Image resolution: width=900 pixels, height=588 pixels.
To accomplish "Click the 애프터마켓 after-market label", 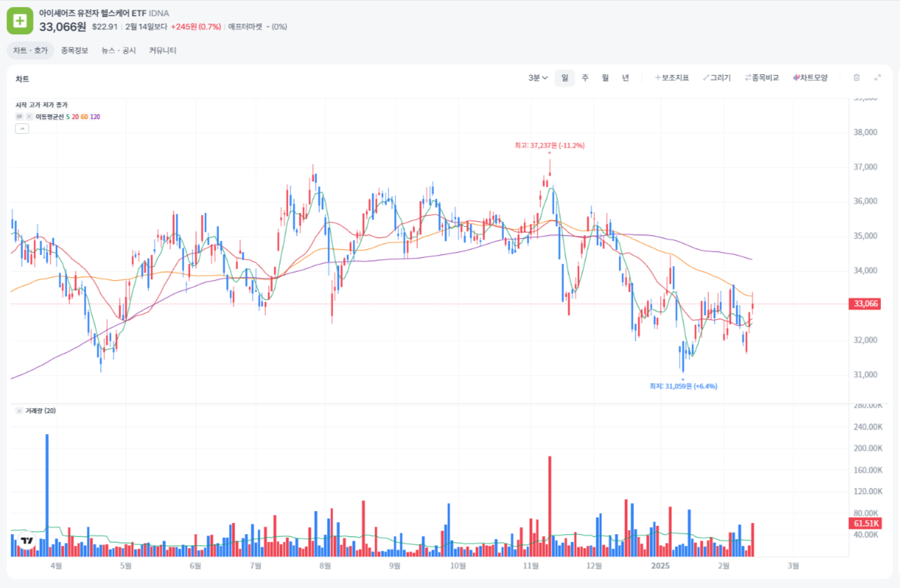I will point(246,27).
